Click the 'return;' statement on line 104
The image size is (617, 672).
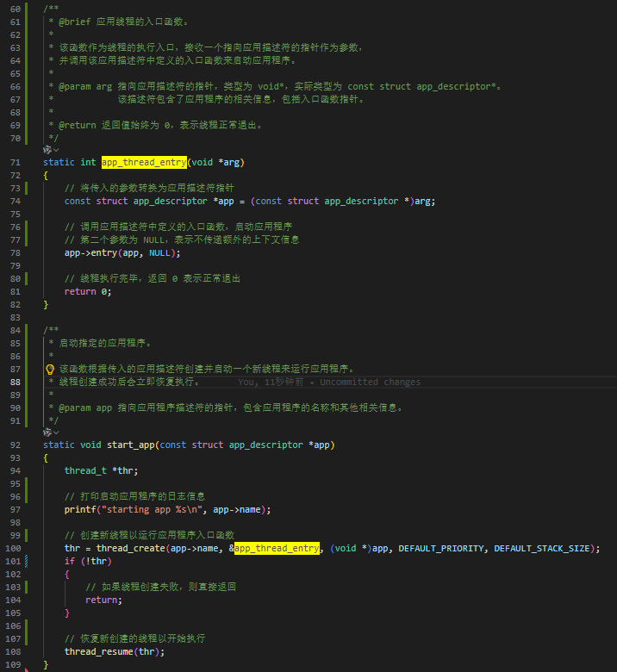(x=103, y=600)
